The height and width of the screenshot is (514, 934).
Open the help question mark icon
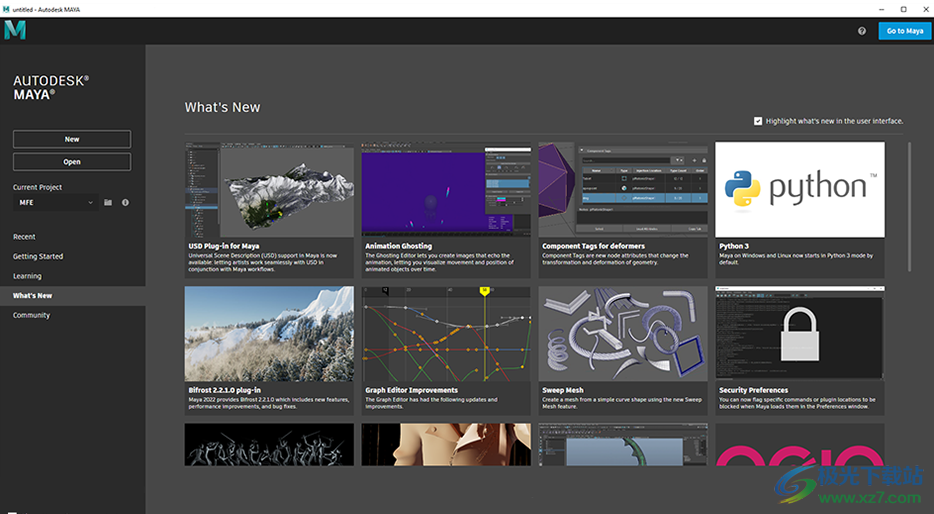862,31
